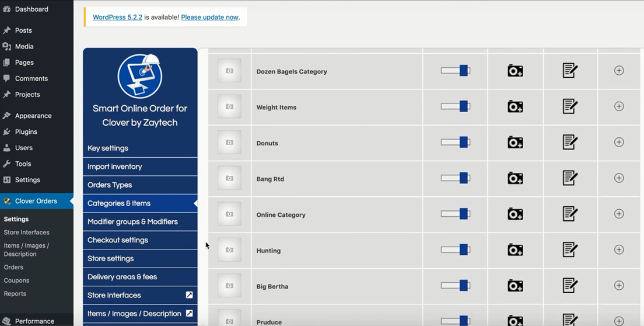Open Store Interfaces submenu under Clover Orders
This screenshot has width=644, height=326.
point(26,233)
